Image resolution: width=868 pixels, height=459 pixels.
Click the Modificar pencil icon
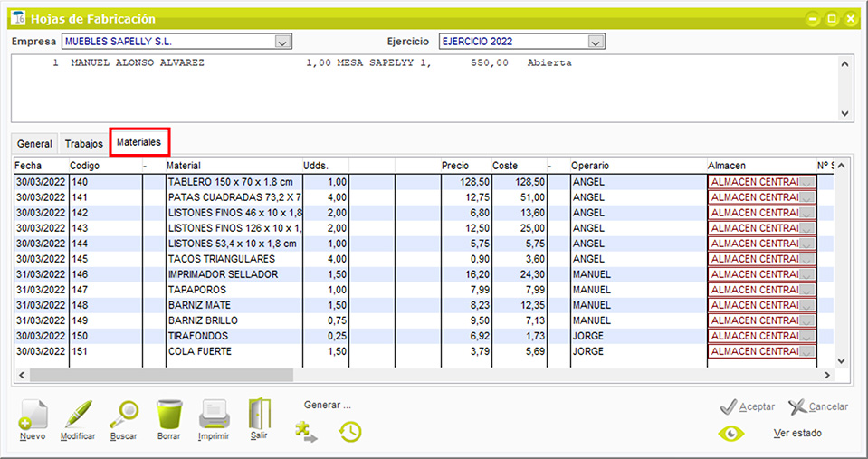point(78,414)
